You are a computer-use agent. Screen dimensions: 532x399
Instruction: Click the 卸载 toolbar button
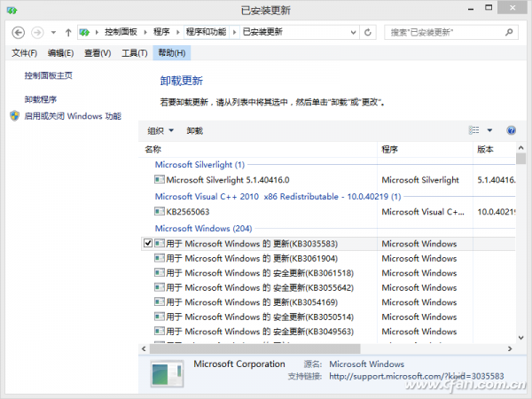(195, 130)
